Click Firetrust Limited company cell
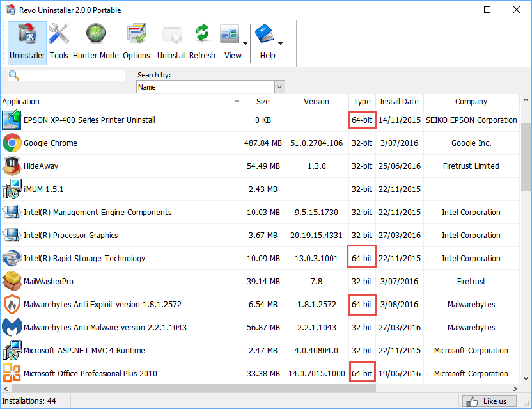532x409 pixels. (x=471, y=166)
